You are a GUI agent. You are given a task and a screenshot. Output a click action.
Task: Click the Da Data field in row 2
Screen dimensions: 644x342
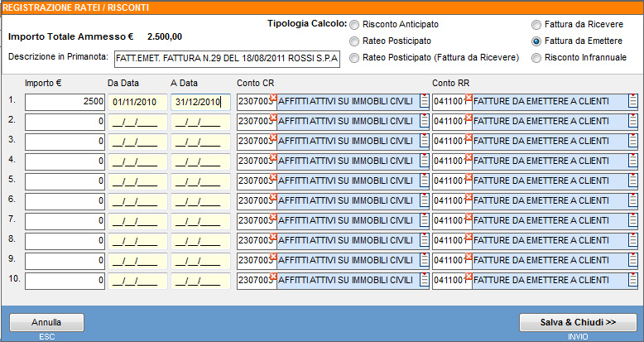(136, 122)
